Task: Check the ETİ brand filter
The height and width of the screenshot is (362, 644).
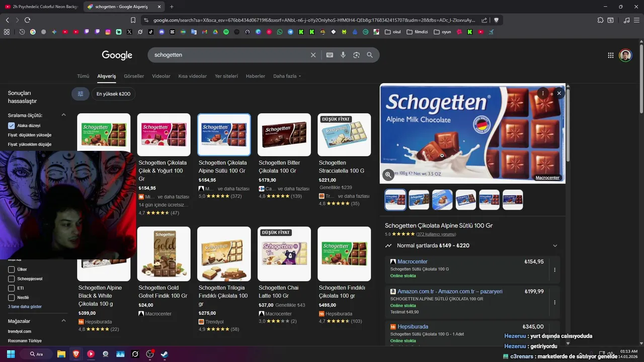Action: point(11,288)
